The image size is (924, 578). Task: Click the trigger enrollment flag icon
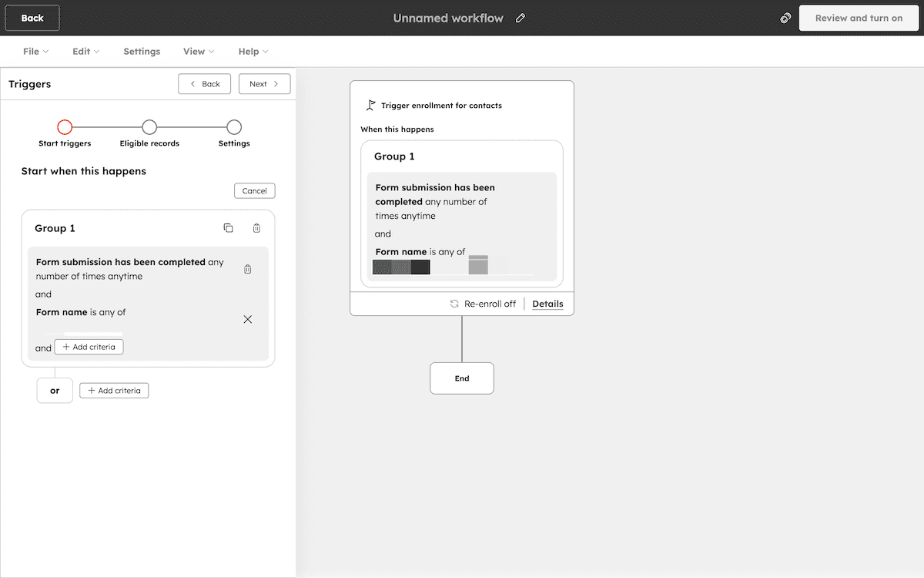(370, 105)
